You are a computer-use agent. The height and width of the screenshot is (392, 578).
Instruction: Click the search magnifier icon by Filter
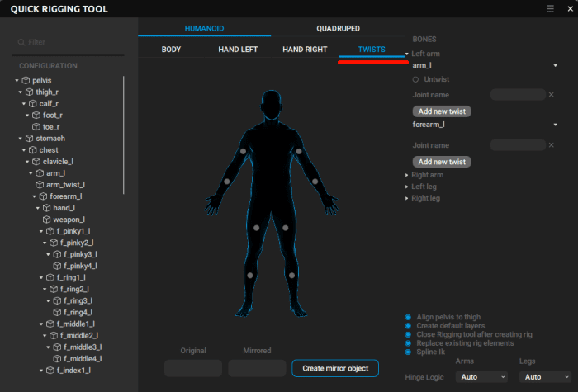(21, 42)
